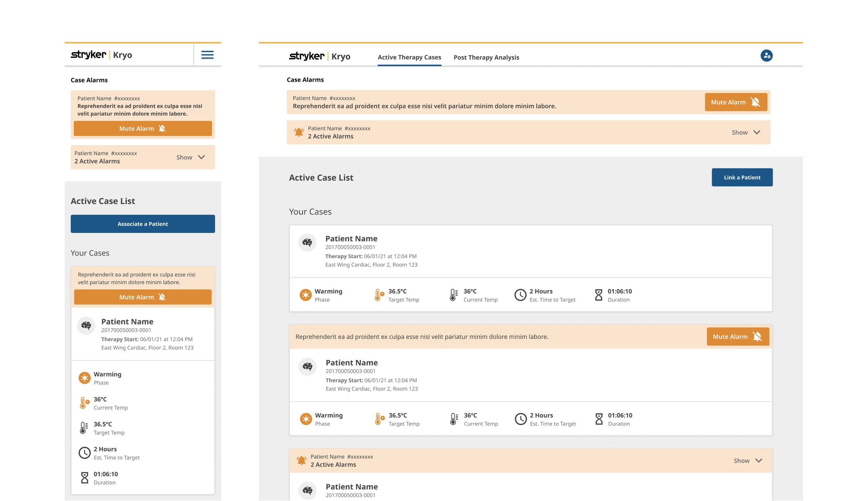
Task: Expand 2 Active Alarms in mobile Case Alarms
Action: [191, 157]
